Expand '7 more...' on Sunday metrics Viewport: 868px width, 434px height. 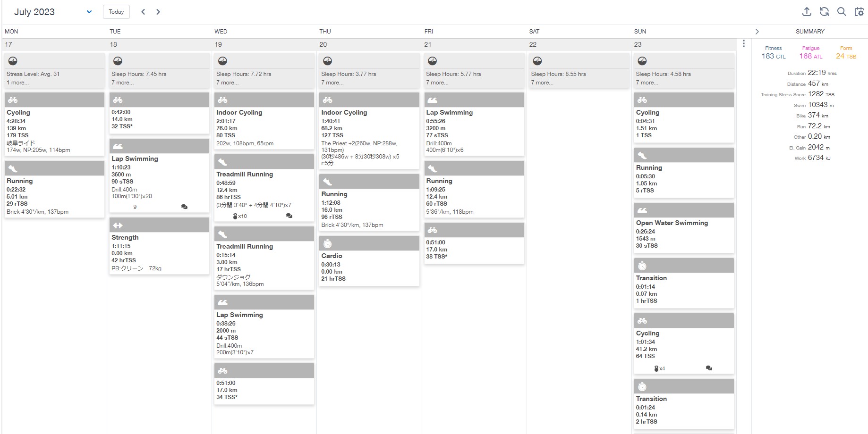click(x=647, y=83)
